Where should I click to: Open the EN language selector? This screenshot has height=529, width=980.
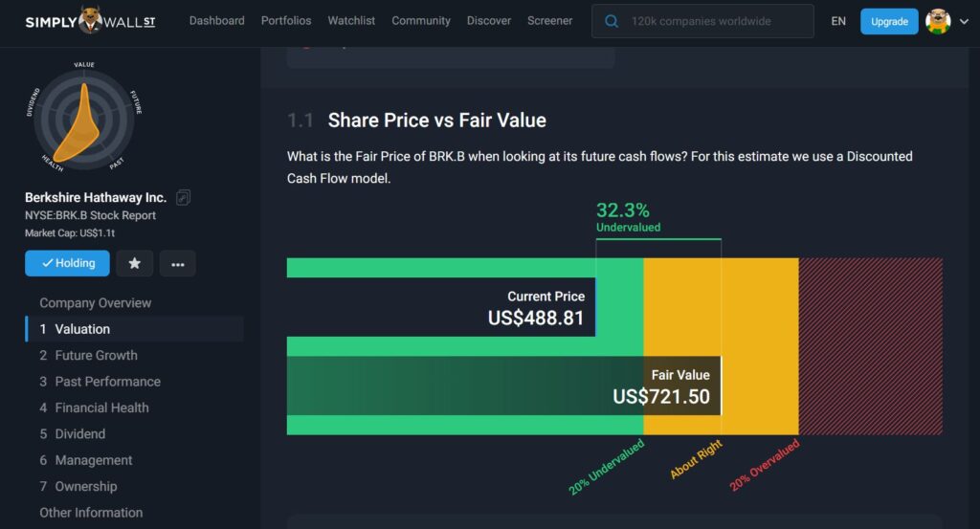(x=838, y=21)
